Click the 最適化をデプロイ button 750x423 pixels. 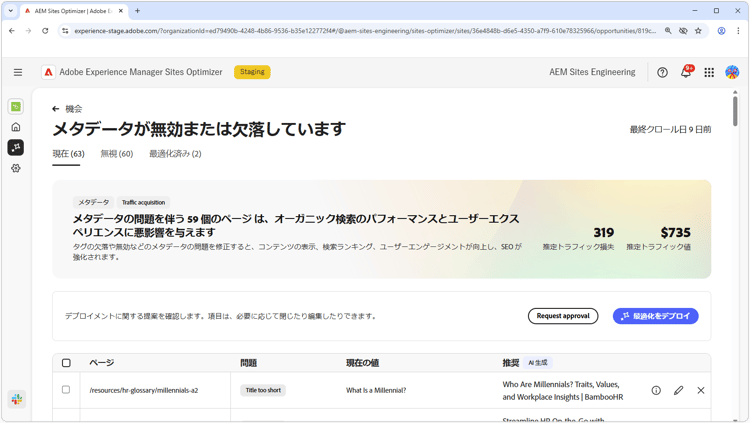coord(656,316)
